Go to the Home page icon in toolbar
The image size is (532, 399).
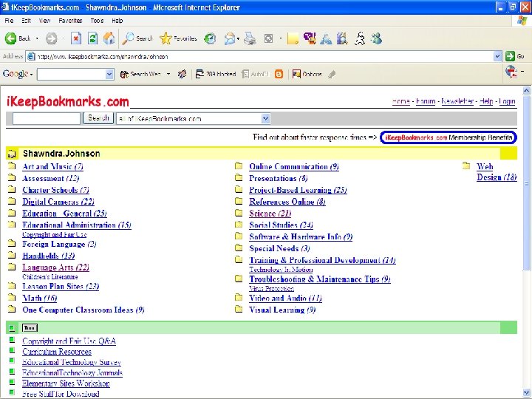[109, 38]
